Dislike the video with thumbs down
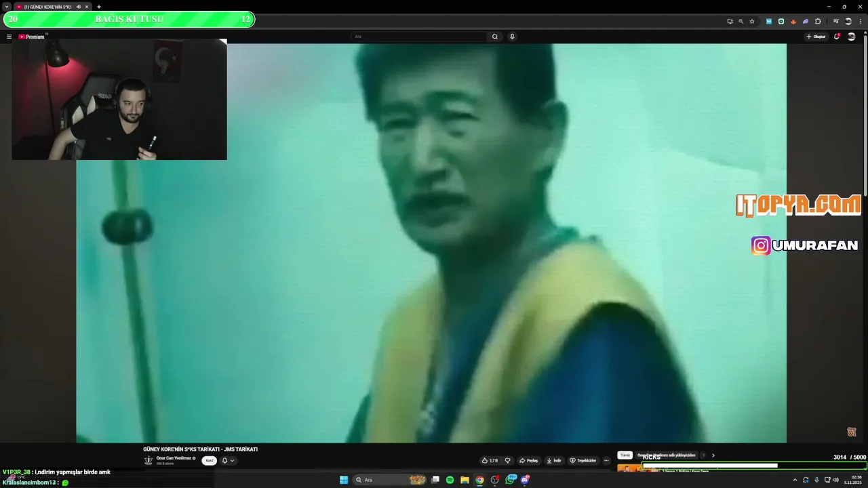This screenshot has width=868, height=488. coord(507,460)
